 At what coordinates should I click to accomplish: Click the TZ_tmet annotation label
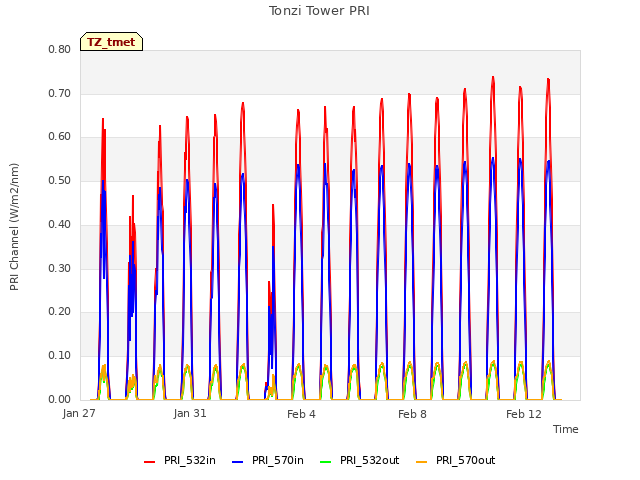[x=111, y=42]
